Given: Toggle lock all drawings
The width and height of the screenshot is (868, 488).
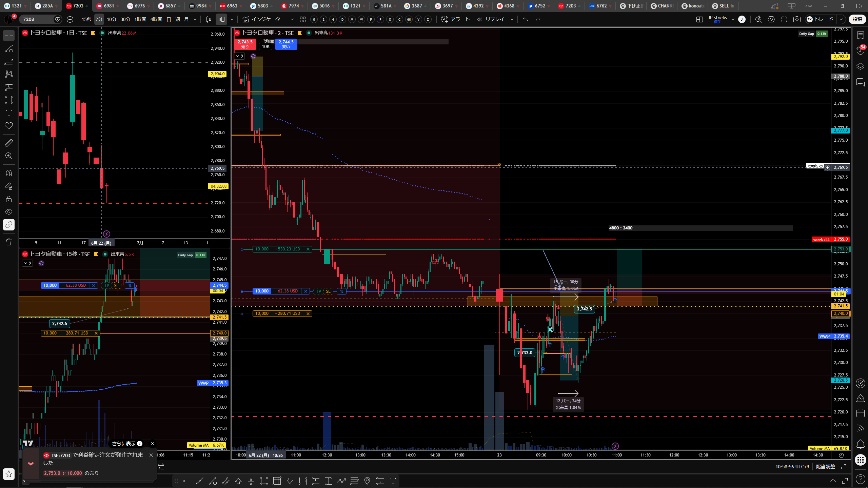Looking at the screenshot, I should pyautogui.click(x=9, y=199).
